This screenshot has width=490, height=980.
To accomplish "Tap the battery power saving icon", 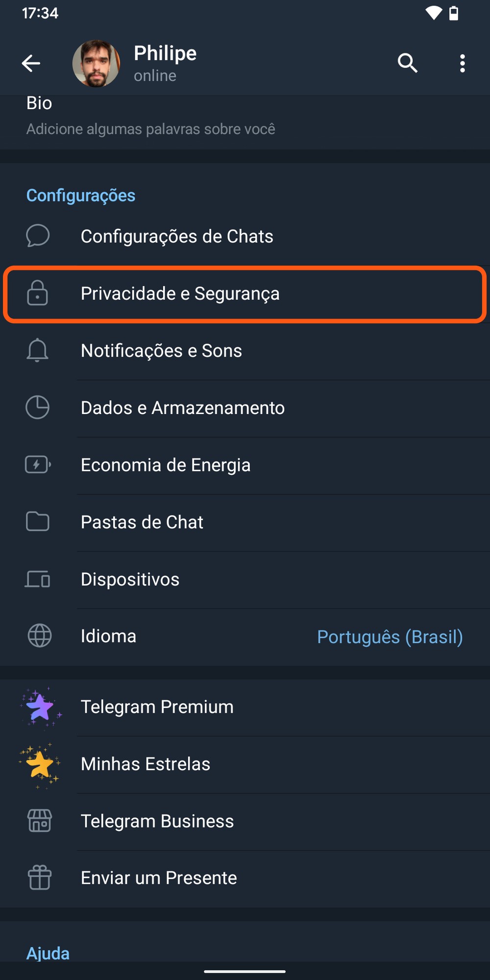I will click(x=38, y=465).
